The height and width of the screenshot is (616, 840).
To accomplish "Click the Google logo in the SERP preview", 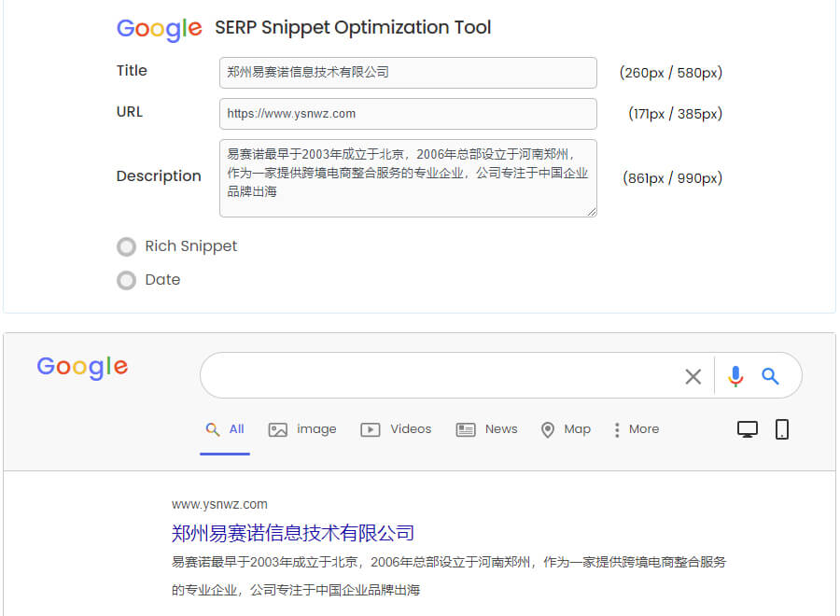I will [x=82, y=368].
